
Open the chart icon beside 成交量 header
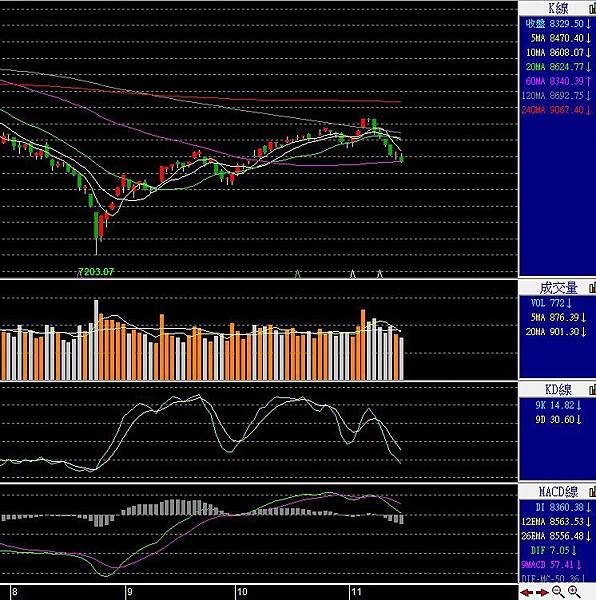pyautogui.click(x=592, y=287)
